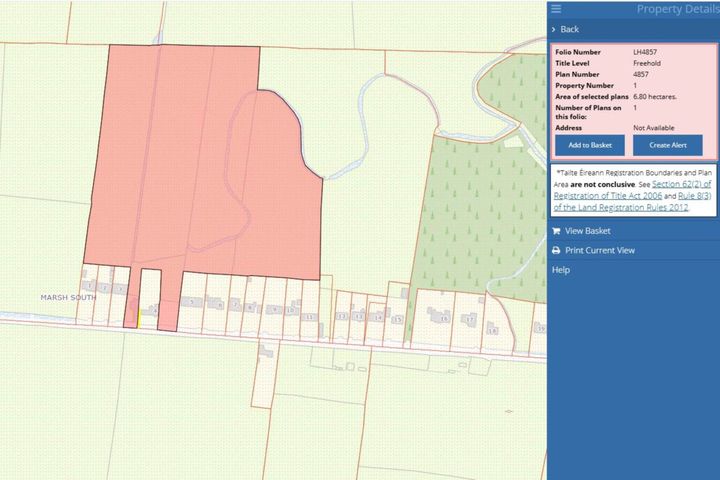The image size is (720, 480).
Task: Click the printer icon
Action: point(556,250)
